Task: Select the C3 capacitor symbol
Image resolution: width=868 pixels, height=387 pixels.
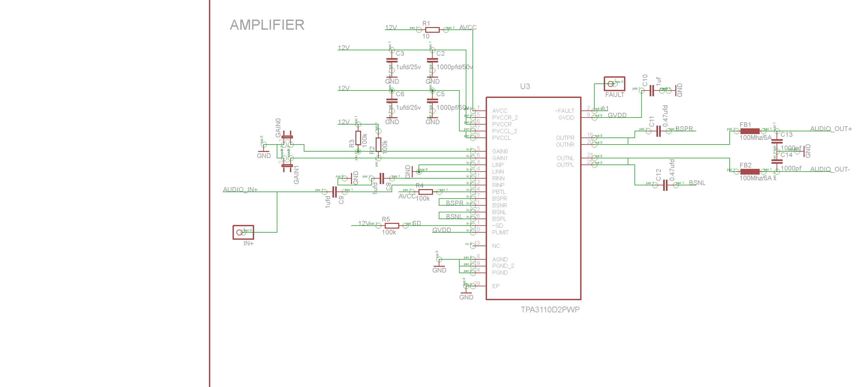Action: pos(392,61)
